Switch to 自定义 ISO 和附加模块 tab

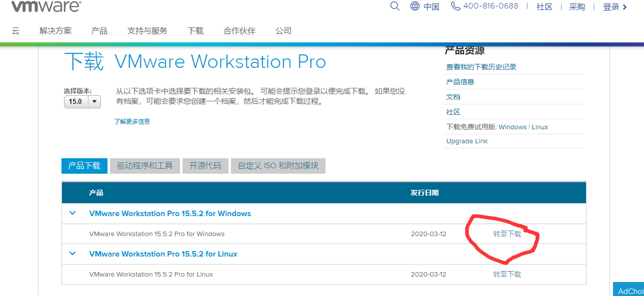coord(278,166)
